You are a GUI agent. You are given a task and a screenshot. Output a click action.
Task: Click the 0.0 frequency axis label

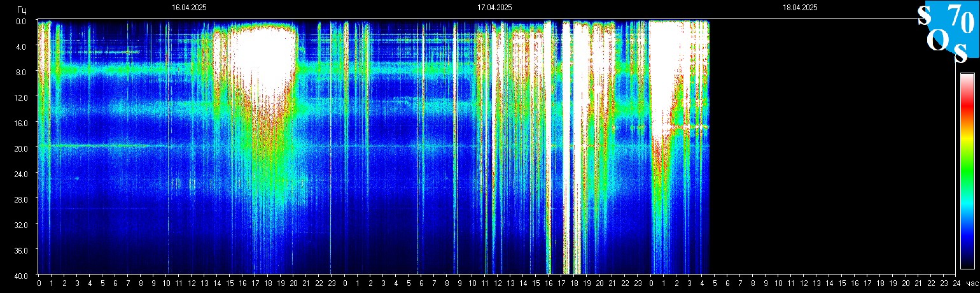tap(22, 20)
